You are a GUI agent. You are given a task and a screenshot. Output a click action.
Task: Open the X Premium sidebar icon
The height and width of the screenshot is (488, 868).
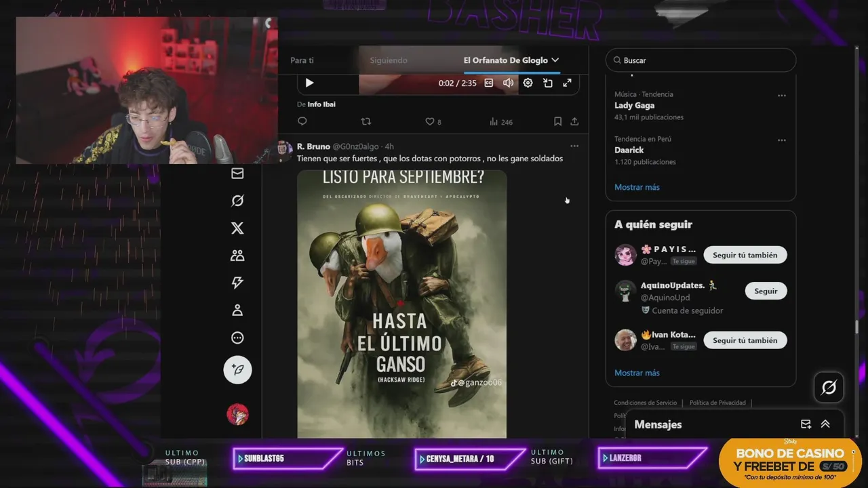pos(237,228)
